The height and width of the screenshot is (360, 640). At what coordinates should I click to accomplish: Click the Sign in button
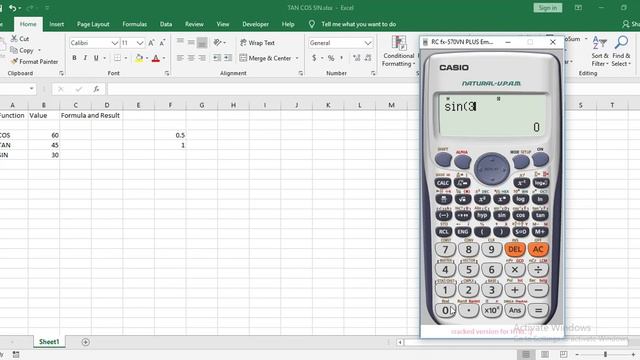pos(547,8)
